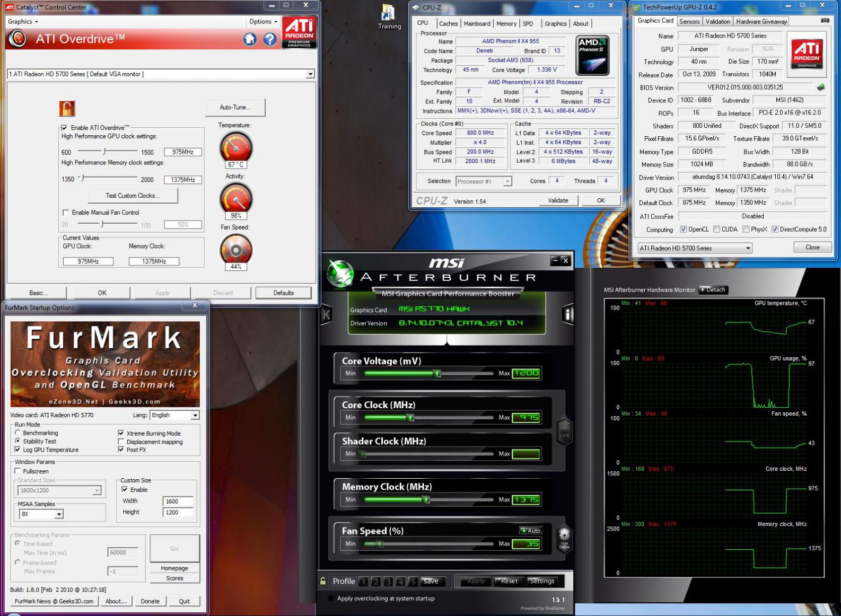Open the Catalyst Control Center help icon
Image resolution: width=841 pixels, height=616 pixels.
point(270,39)
